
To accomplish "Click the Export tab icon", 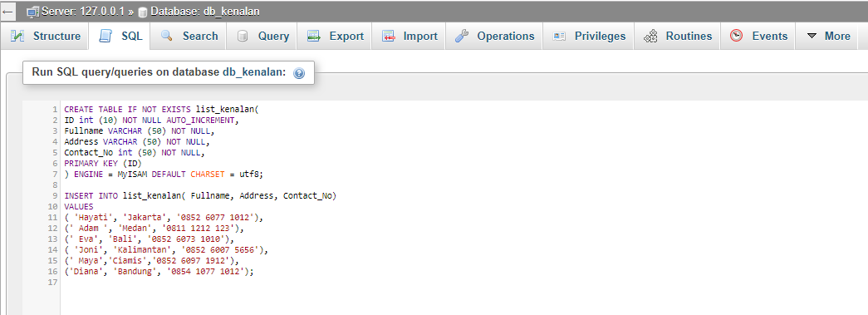I will coord(314,36).
